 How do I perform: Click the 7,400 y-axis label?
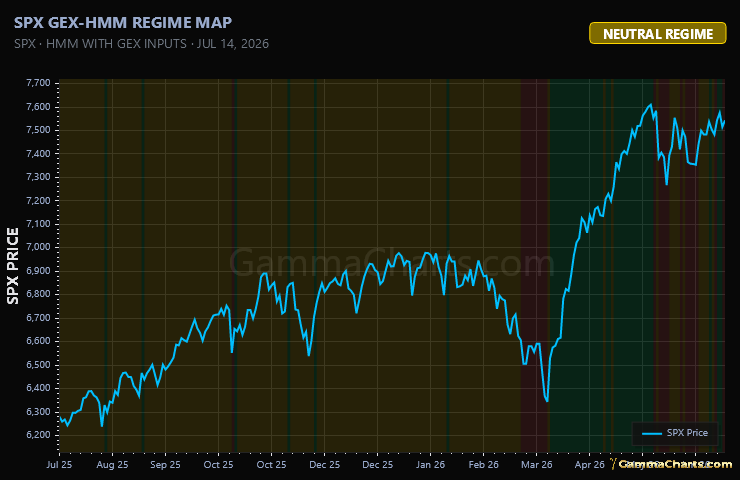(38, 153)
